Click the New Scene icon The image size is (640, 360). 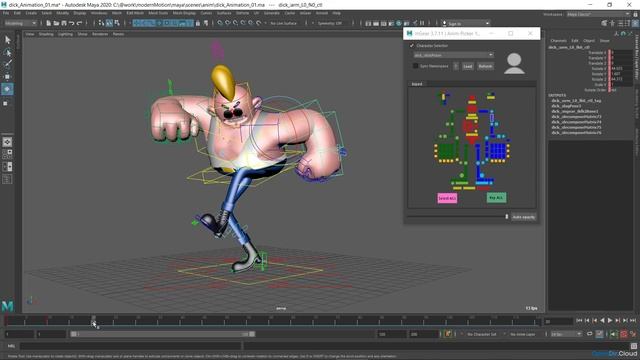point(49,23)
